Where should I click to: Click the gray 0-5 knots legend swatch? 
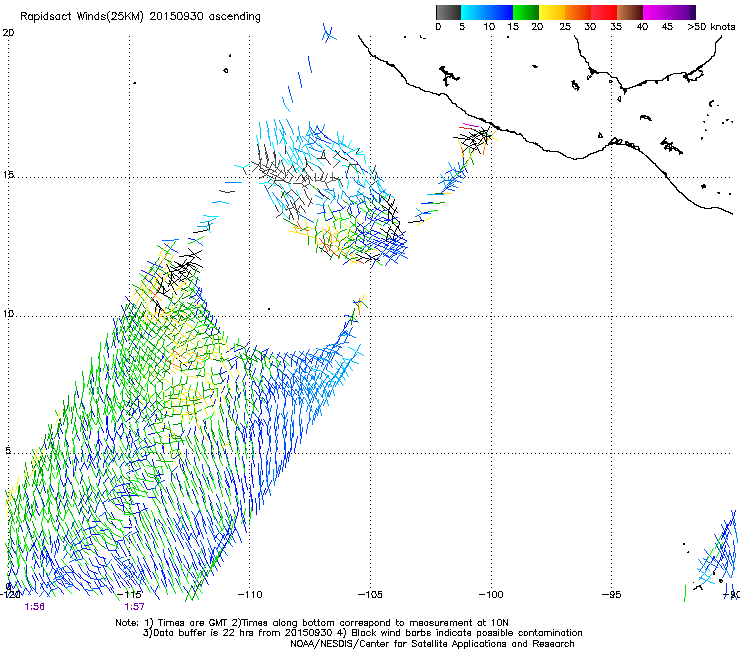tap(448, 12)
